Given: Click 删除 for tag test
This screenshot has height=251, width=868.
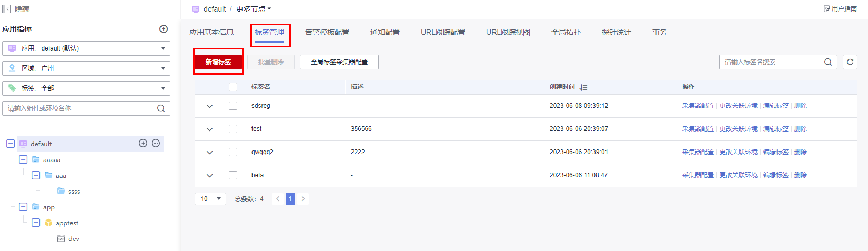Looking at the screenshot, I should [801, 129].
